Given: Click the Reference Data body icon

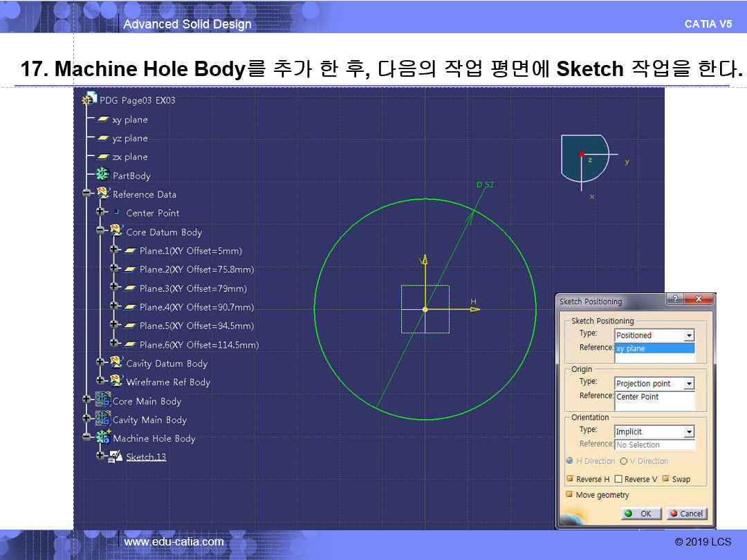Looking at the screenshot, I should pos(103,194).
